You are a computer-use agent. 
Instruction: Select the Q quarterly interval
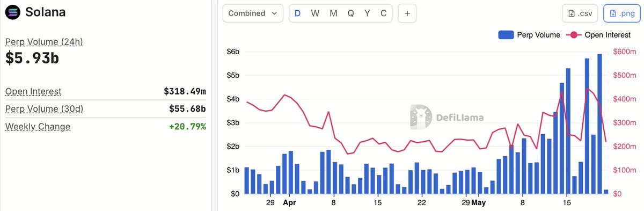[350, 13]
